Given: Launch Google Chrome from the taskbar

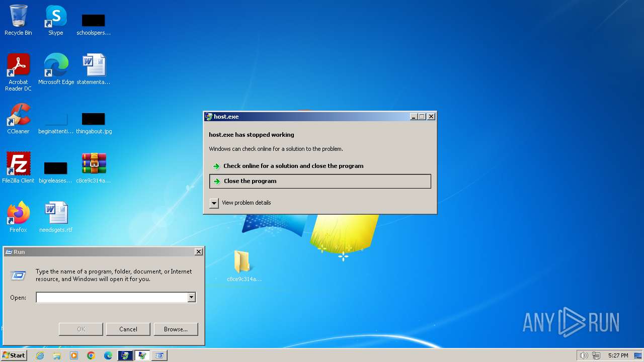Looking at the screenshot, I should point(91,355).
